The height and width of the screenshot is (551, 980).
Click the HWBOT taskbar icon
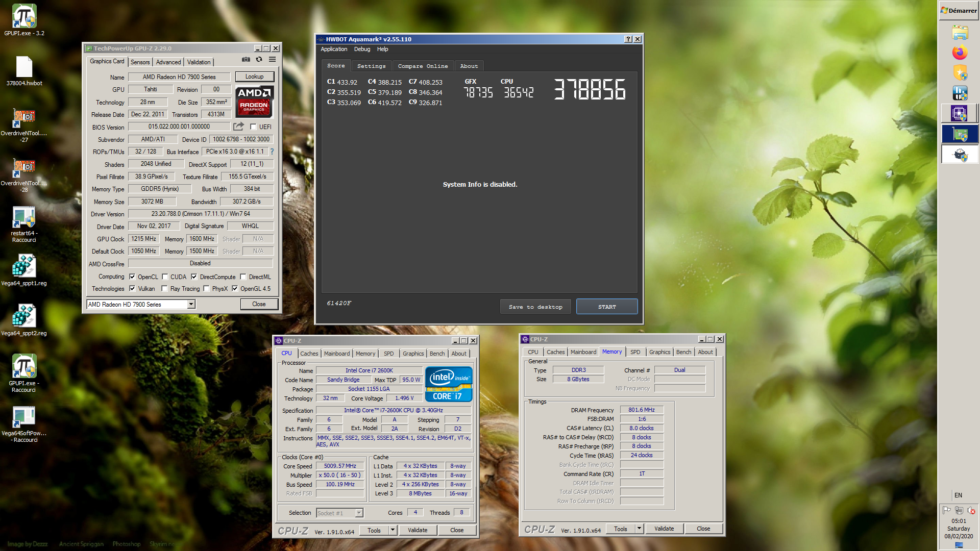[960, 93]
